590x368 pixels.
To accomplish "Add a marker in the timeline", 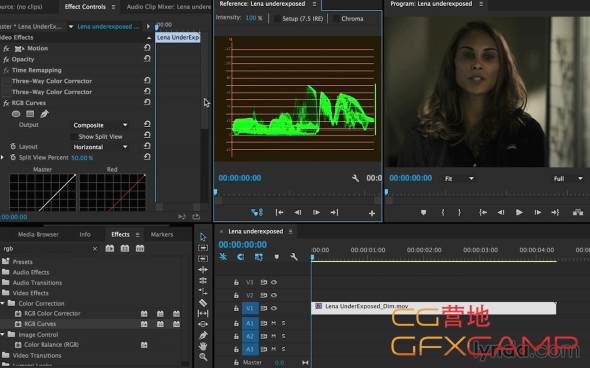I will (x=277, y=257).
